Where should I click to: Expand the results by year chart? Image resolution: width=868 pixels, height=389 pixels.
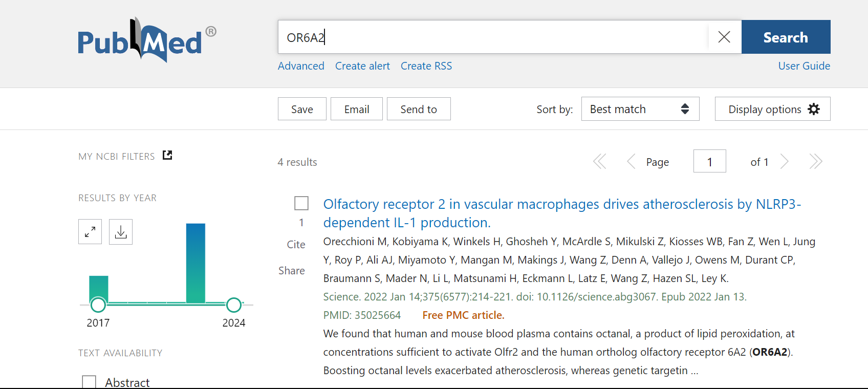pos(90,232)
